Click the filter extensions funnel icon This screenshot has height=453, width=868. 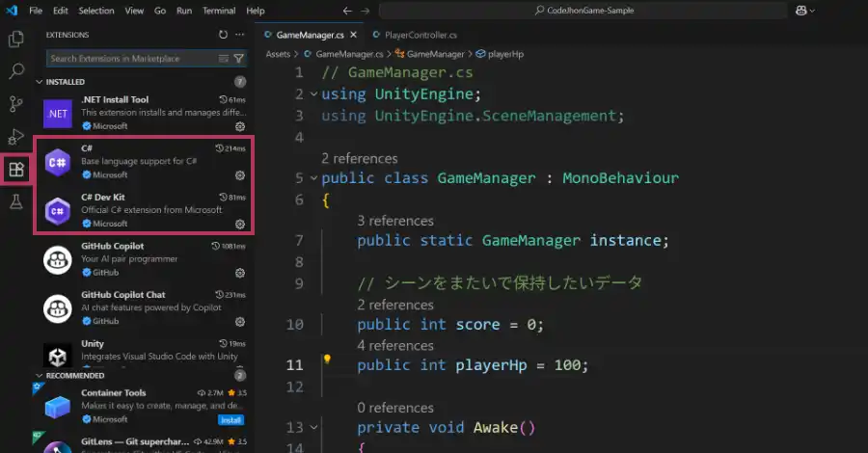coord(239,59)
